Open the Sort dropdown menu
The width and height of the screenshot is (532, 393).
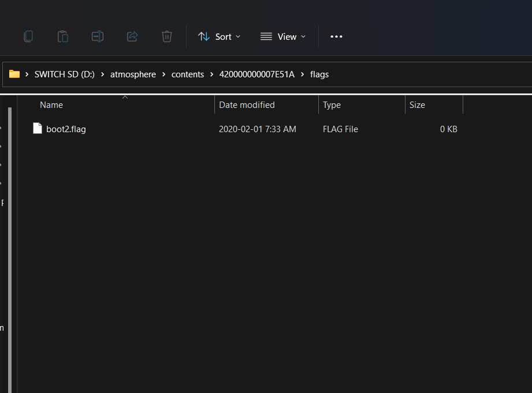tap(219, 36)
